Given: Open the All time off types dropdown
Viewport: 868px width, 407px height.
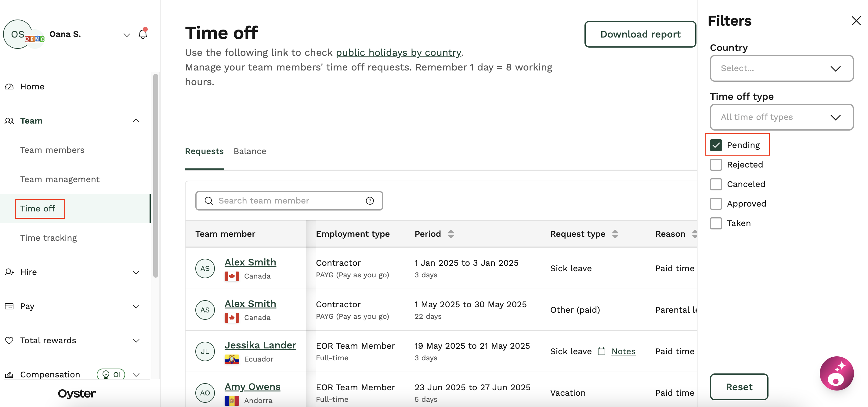Looking at the screenshot, I should pyautogui.click(x=781, y=117).
